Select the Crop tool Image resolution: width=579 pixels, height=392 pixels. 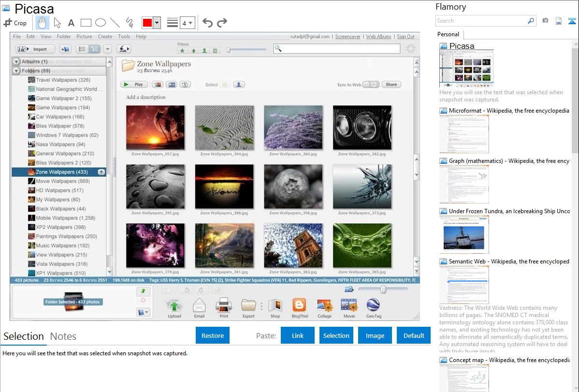click(15, 23)
